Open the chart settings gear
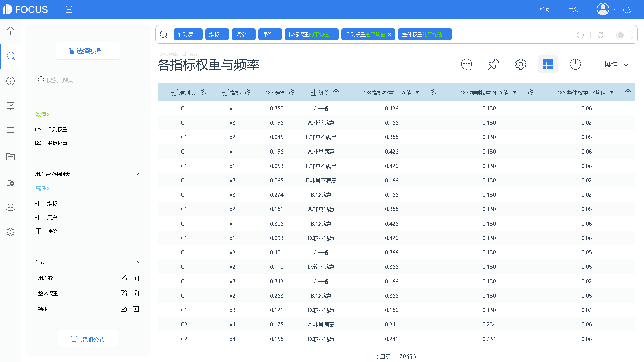This screenshot has height=362, width=644. pos(521,64)
